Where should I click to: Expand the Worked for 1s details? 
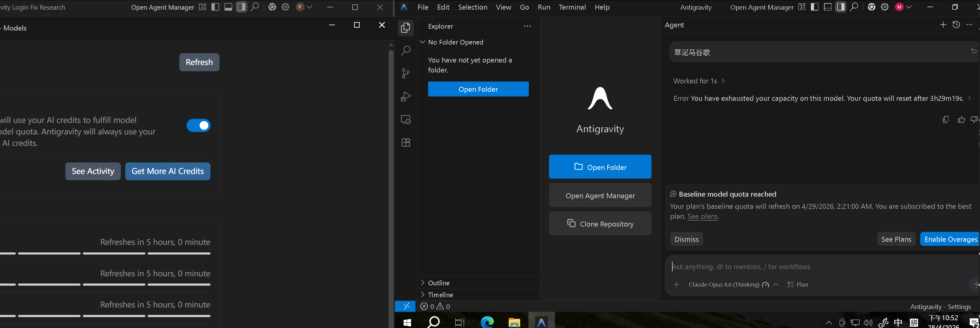pyautogui.click(x=699, y=81)
